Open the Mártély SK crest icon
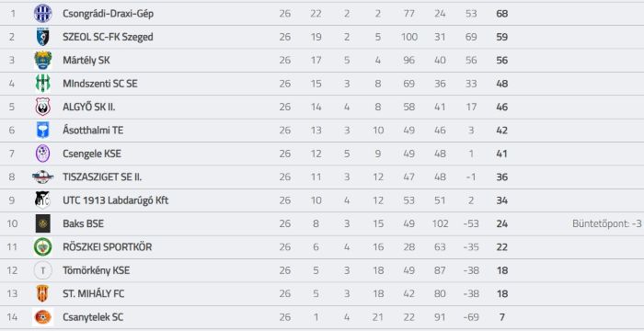 click(x=42, y=61)
